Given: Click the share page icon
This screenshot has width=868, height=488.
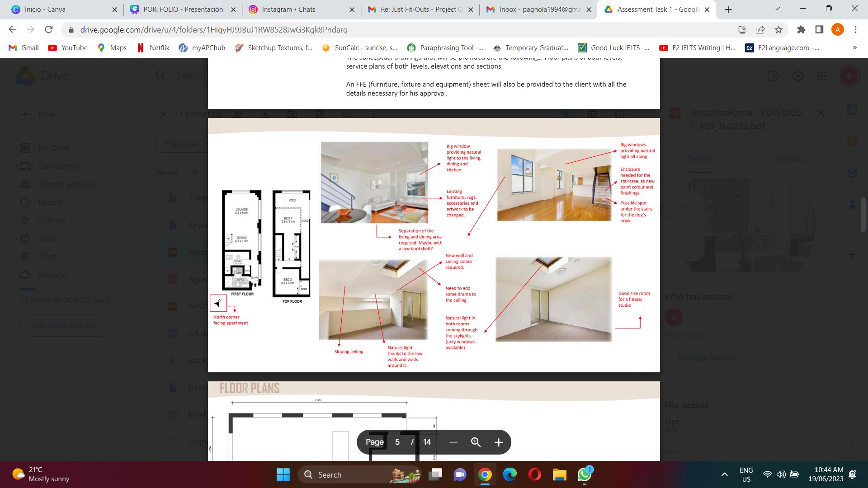Looking at the screenshot, I should click(x=760, y=30).
